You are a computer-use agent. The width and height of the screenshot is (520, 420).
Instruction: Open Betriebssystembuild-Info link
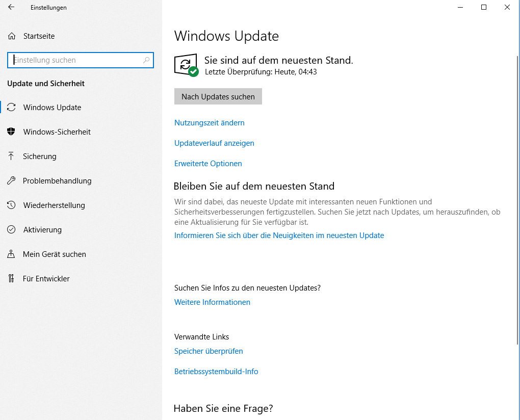pos(216,371)
